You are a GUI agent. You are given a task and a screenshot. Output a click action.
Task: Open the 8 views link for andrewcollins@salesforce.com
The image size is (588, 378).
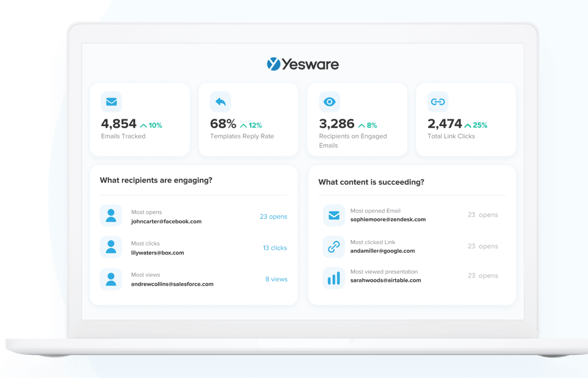276,279
